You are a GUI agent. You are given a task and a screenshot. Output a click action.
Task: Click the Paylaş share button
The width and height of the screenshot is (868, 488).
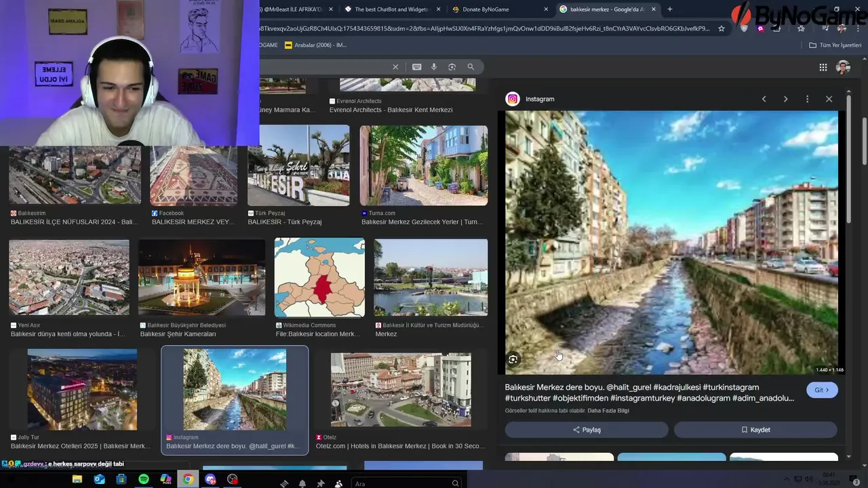[587, 430]
